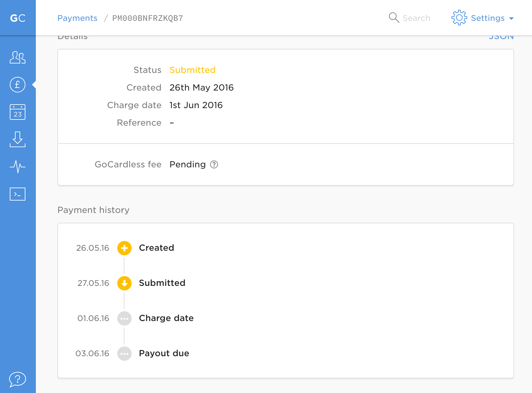Focus the Search input field
Viewport: 532px width, 393px height.
point(416,18)
